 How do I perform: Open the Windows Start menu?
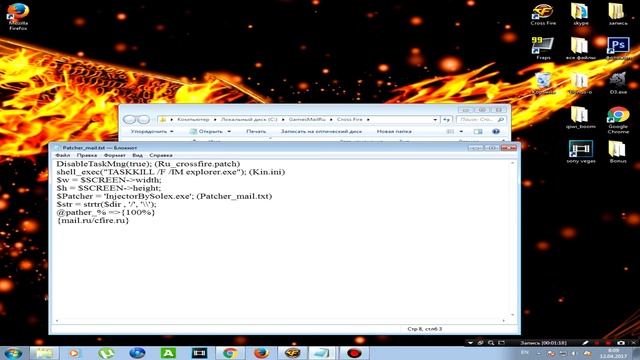click(13, 353)
